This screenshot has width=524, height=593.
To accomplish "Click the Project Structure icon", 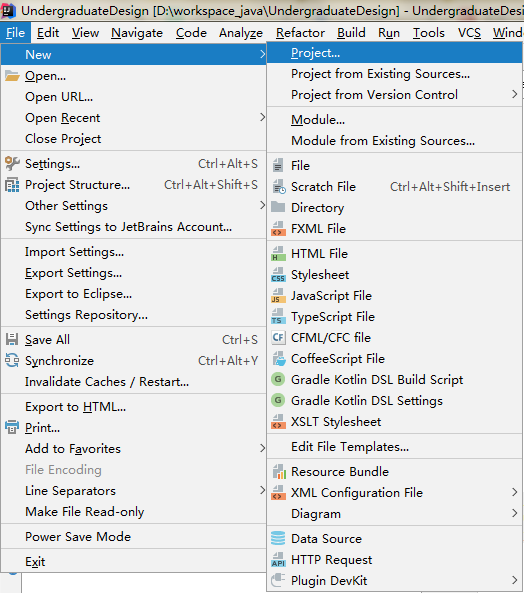I will tap(12, 185).
